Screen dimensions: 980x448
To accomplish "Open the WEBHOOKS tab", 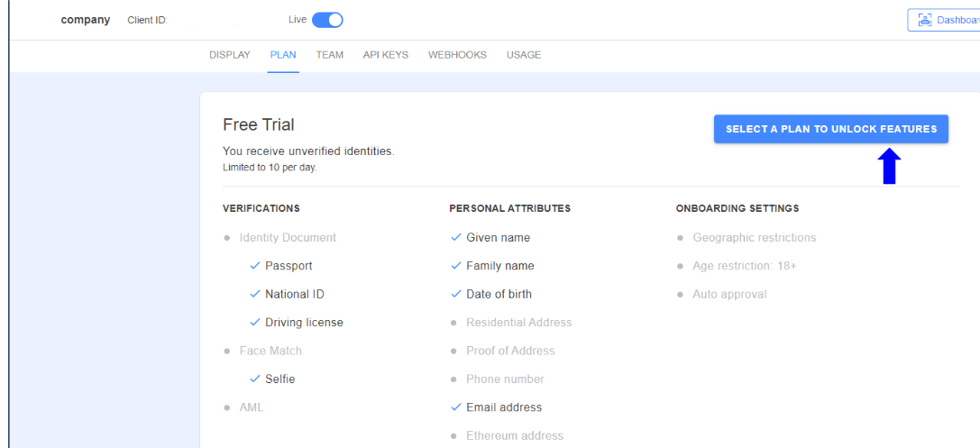I will (x=457, y=55).
